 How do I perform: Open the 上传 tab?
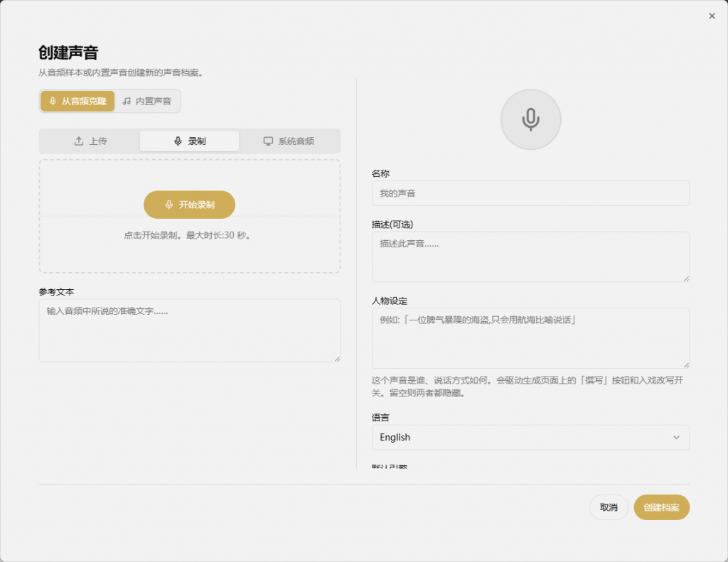coord(90,141)
